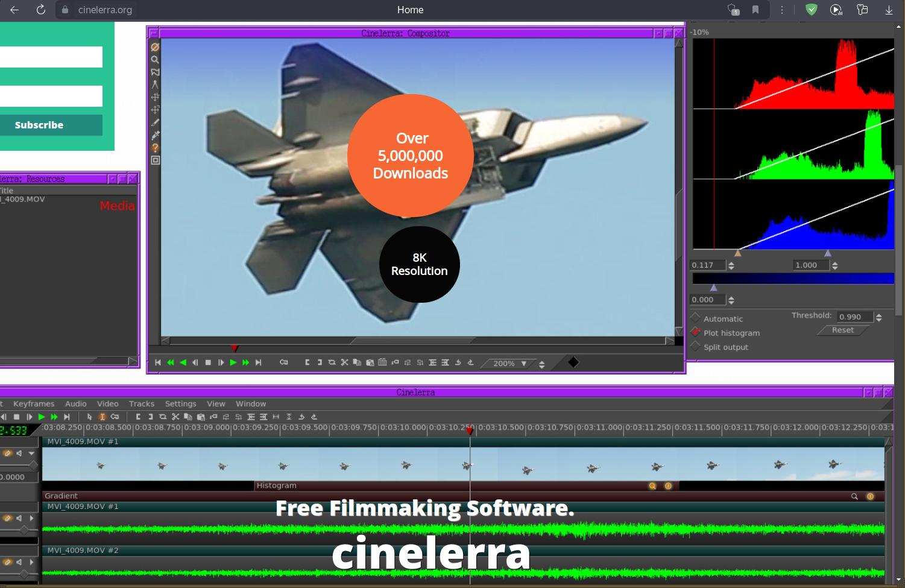
Task: Click scissors cut icon in main timeline toolbar
Action: [x=175, y=417]
